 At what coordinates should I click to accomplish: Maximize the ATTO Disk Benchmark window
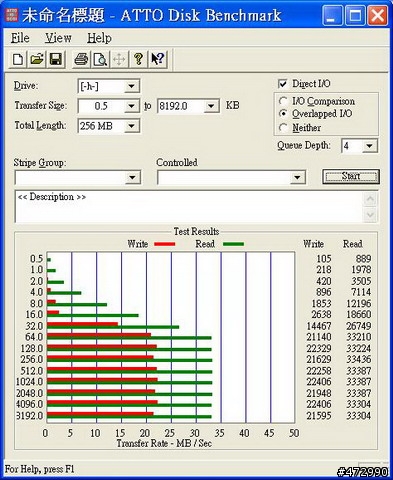pos(355,15)
